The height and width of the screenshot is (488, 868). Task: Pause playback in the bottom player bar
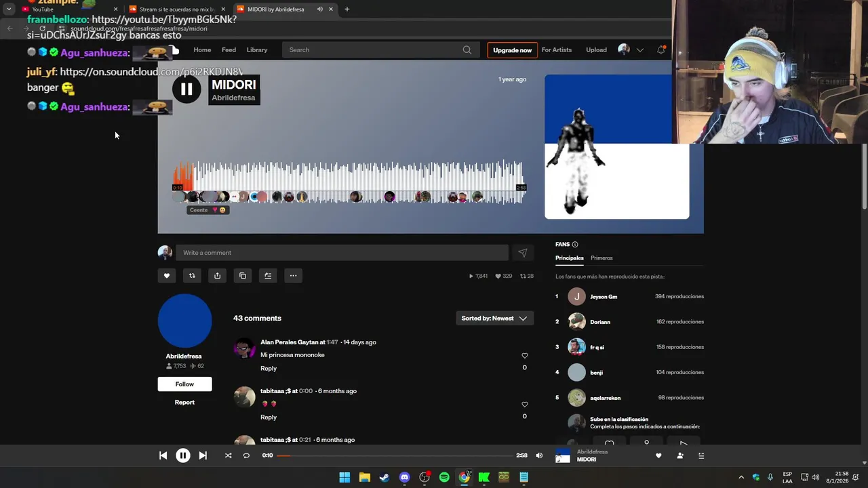coord(183,455)
